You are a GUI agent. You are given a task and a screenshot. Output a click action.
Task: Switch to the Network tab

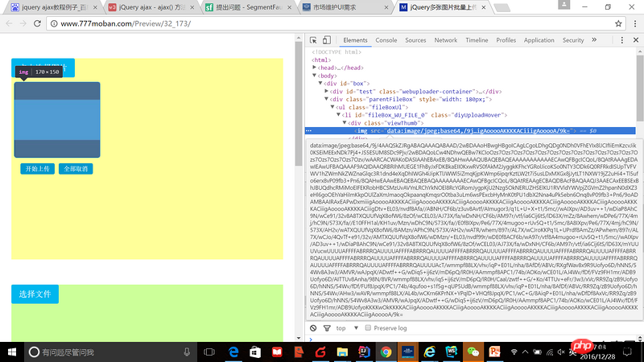[445, 39]
